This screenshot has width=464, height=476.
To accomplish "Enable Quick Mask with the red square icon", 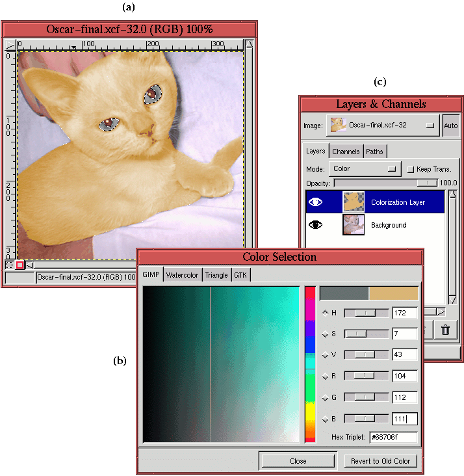I will coord(20,265).
